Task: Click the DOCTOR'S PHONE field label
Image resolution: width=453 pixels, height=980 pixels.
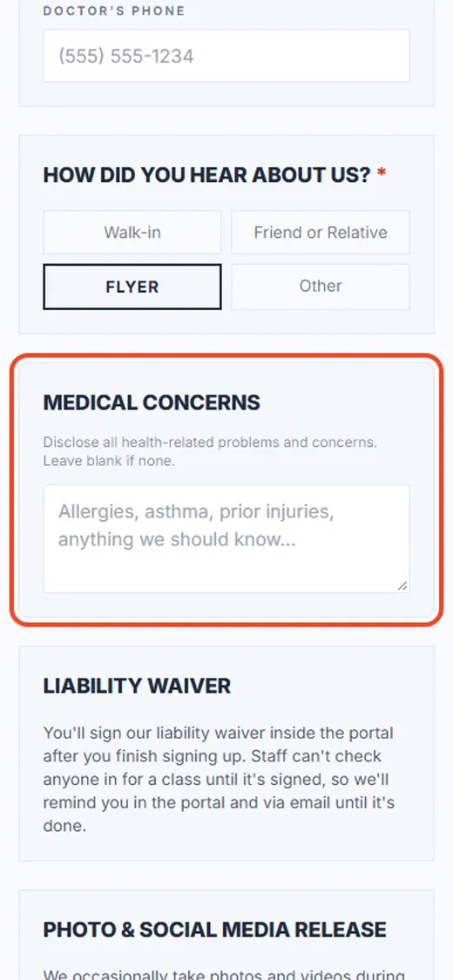Action: coord(114,11)
